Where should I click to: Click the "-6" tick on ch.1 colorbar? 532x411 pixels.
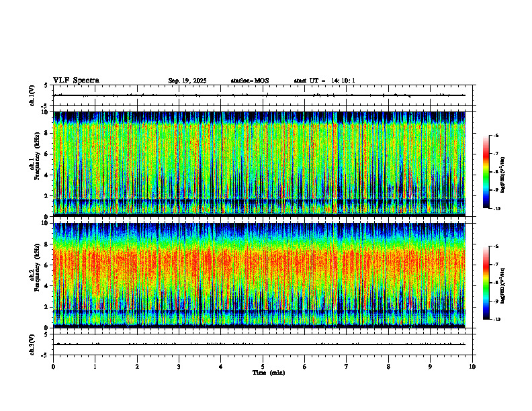click(x=495, y=135)
